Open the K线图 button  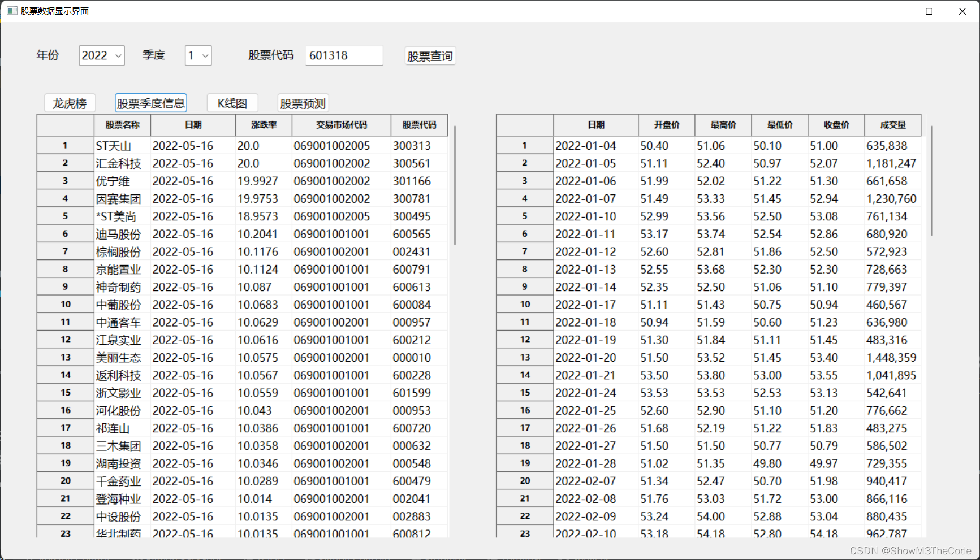pyautogui.click(x=232, y=103)
